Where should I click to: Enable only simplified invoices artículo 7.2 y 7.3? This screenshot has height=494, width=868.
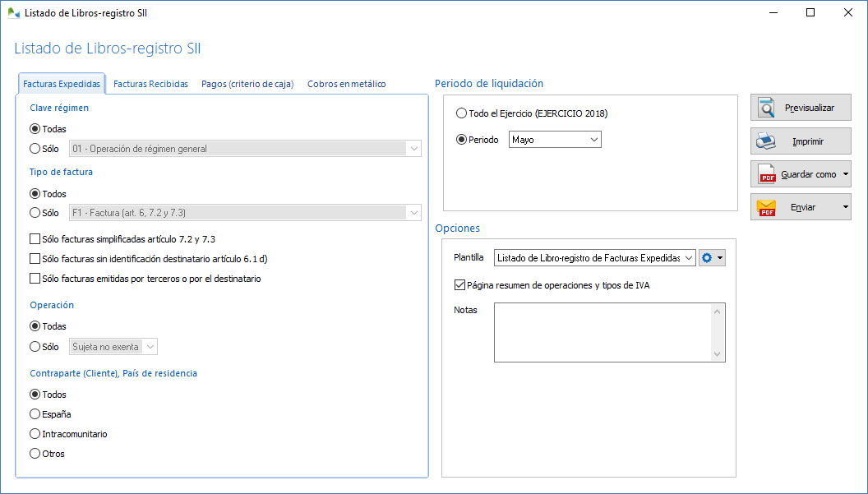point(35,239)
